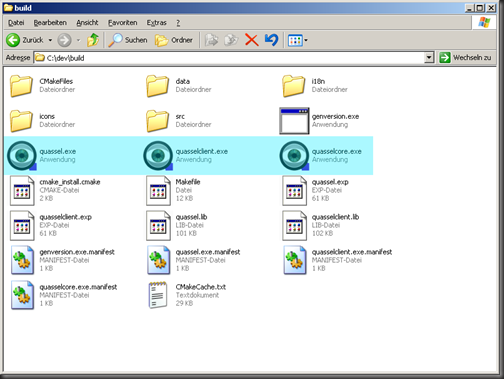Click the build window title bar folder icon

tap(8, 8)
